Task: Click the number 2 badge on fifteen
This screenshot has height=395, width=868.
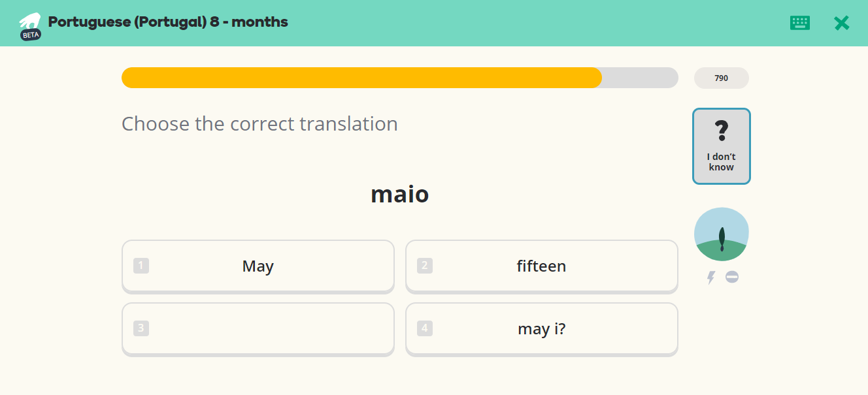Action: point(425,266)
